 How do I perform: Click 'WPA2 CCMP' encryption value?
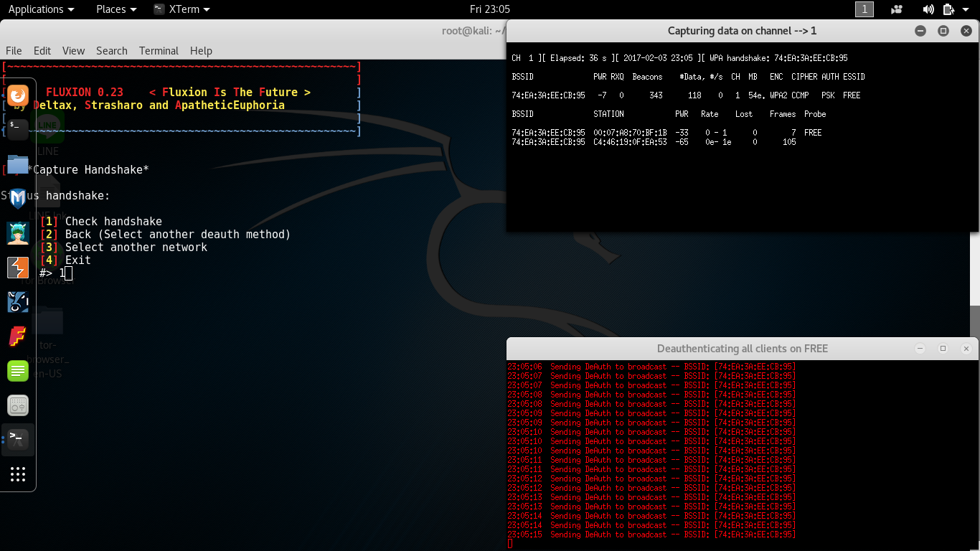(789, 95)
